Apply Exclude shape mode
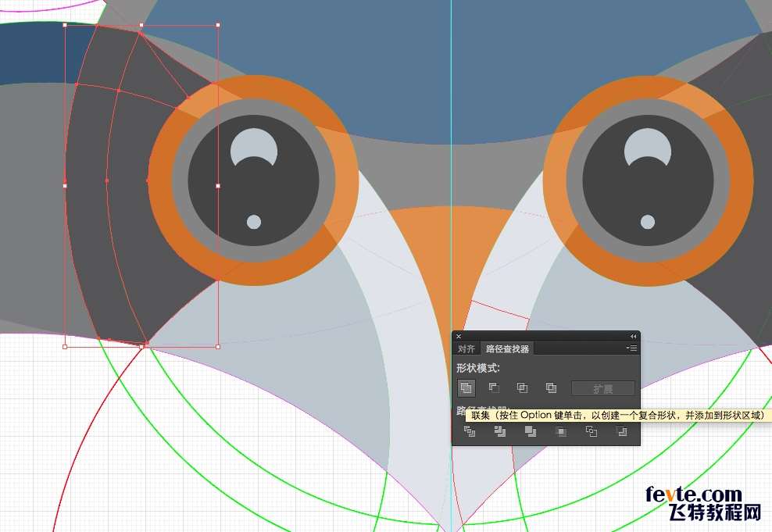This screenshot has width=772, height=532. [551, 387]
